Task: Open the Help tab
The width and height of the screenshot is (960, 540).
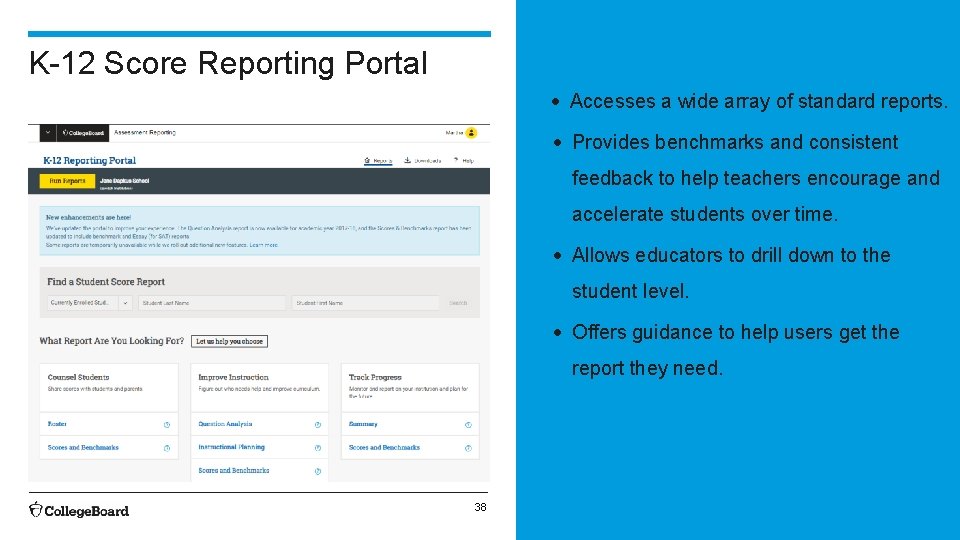Action: (463, 160)
